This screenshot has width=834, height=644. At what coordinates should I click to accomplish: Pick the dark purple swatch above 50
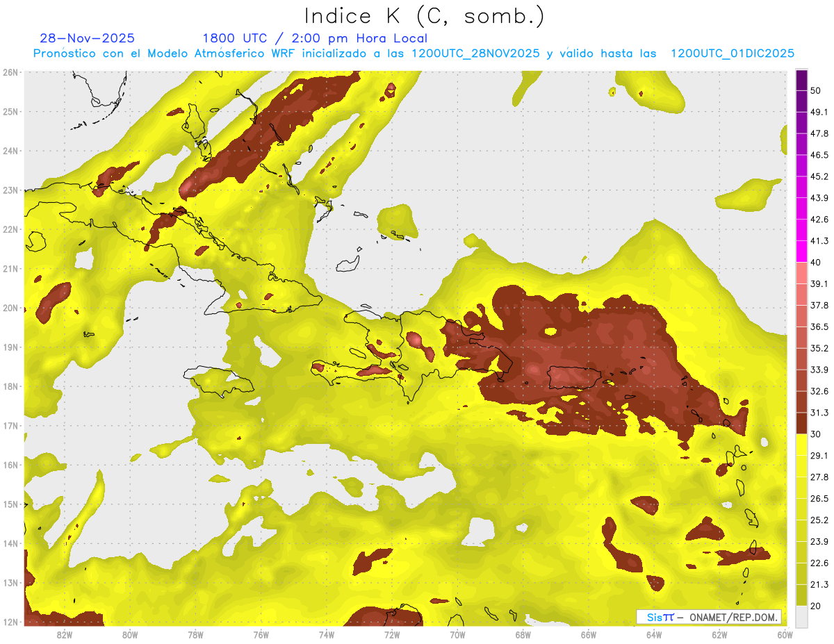click(x=801, y=80)
